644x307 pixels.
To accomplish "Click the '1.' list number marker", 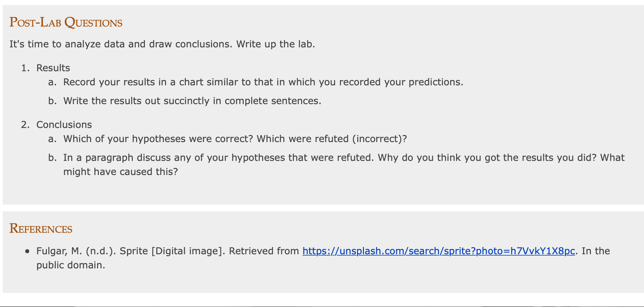I will pos(26,68).
